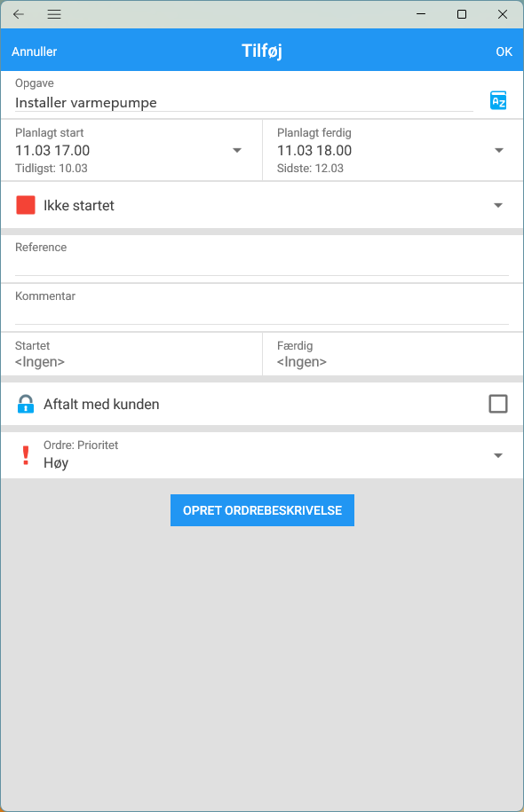The height and width of the screenshot is (812, 524).
Task: Click the Tidligst: 10.03 text
Action: 52,169
